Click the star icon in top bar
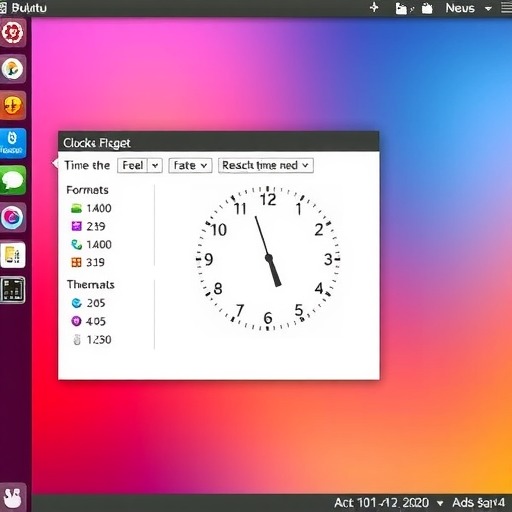The image size is (512, 512). (374, 7)
